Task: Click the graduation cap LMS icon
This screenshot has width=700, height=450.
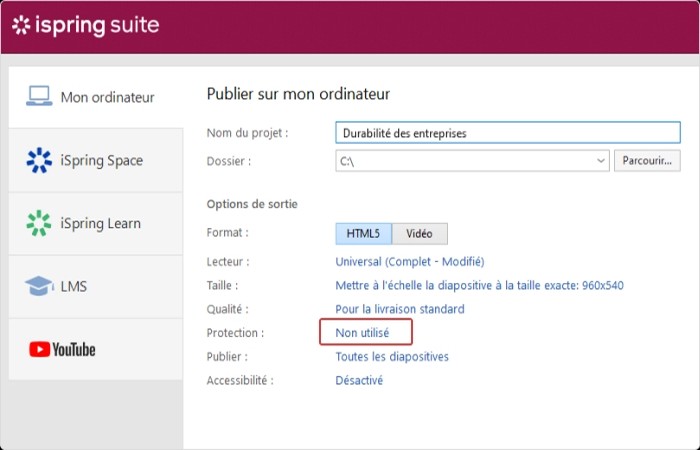Action: point(39,286)
